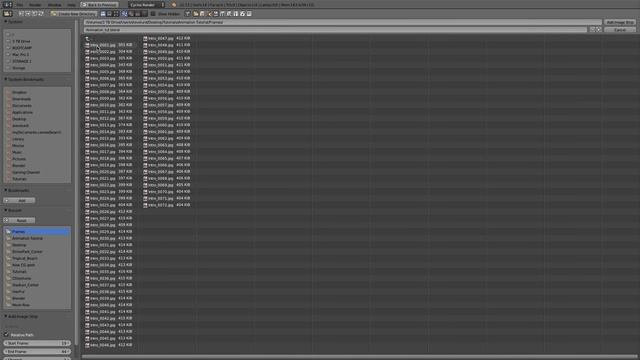Viewport: 640px width, 360px height.
Task: Open the editor type selector in file browser header
Action: pyautogui.click(x=8, y=13)
